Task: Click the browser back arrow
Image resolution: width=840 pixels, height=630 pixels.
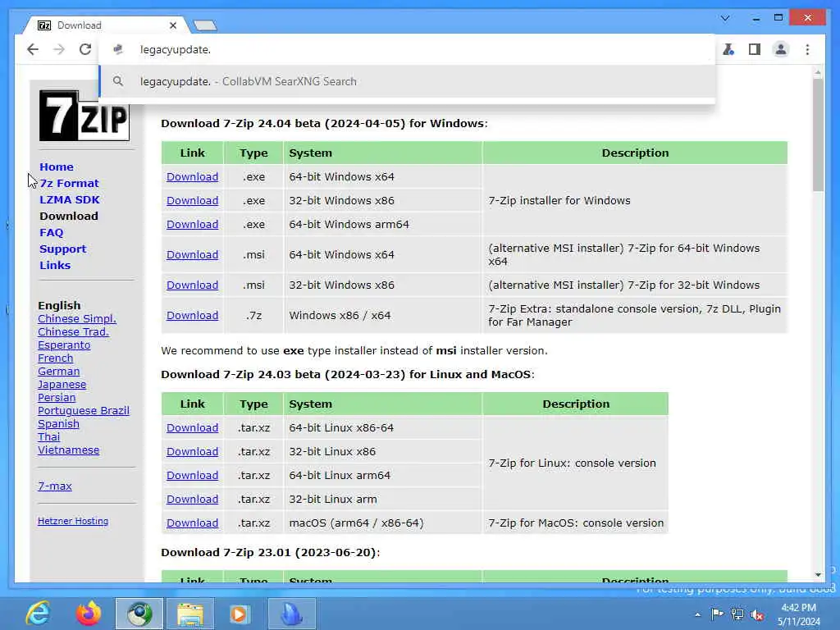Action: pyautogui.click(x=33, y=49)
